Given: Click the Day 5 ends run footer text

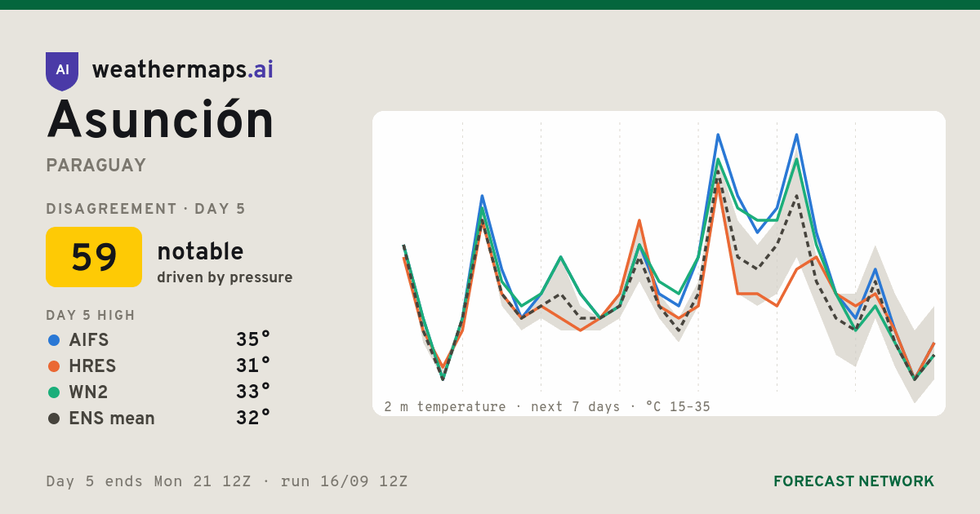Looking at the screenshot, I should pyautogui.click(x=227, y=481).
